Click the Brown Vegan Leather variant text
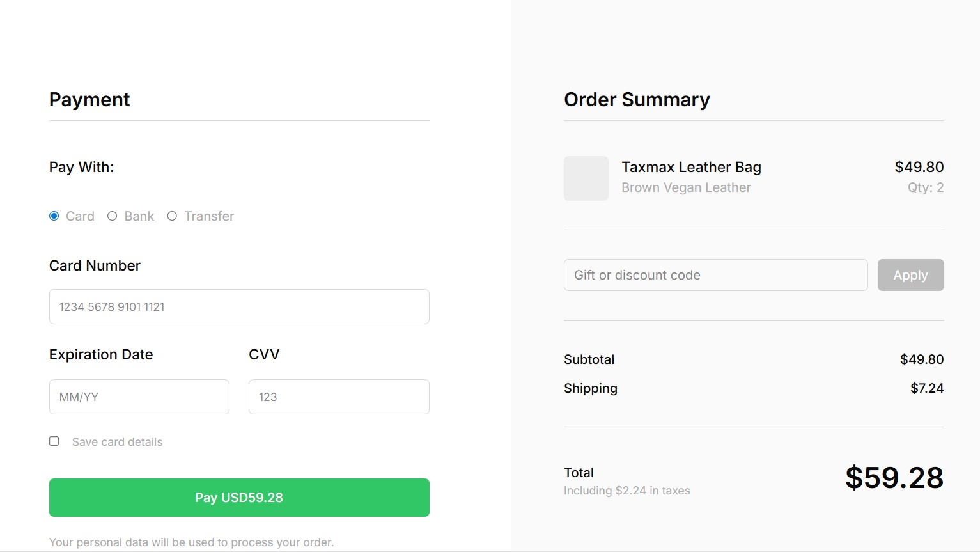Screen dimensions: 980x552 686,188
